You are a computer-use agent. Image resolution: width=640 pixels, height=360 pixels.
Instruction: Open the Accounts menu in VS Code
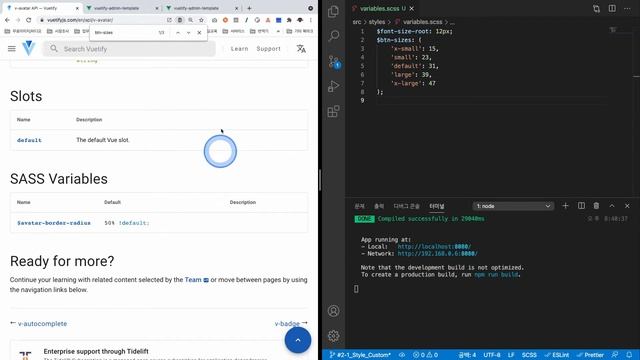(333, 311)
